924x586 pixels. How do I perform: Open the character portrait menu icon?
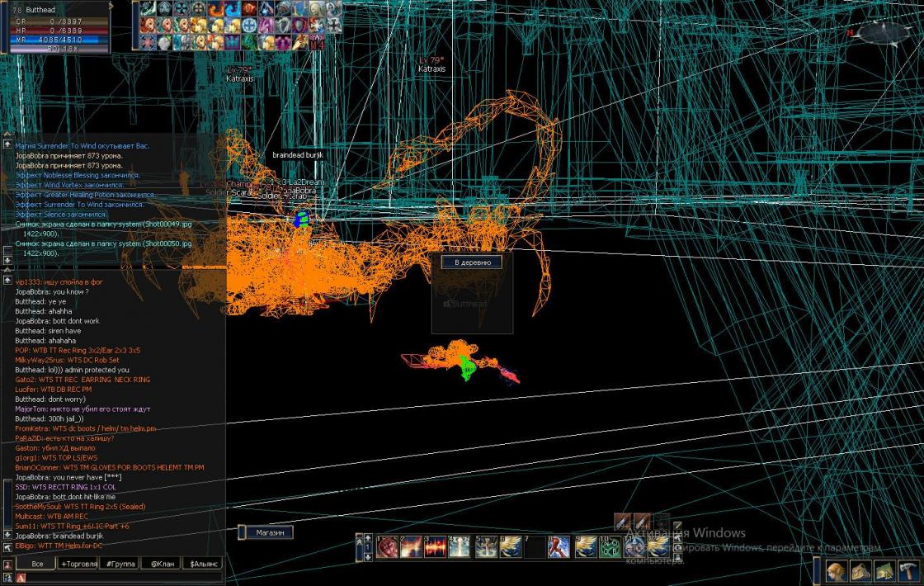point(836,571)
